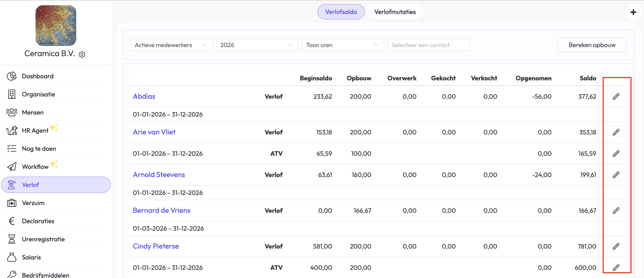Click the plus icon to add leave
This screenshot has height=278, width=644.
point(633,12)
